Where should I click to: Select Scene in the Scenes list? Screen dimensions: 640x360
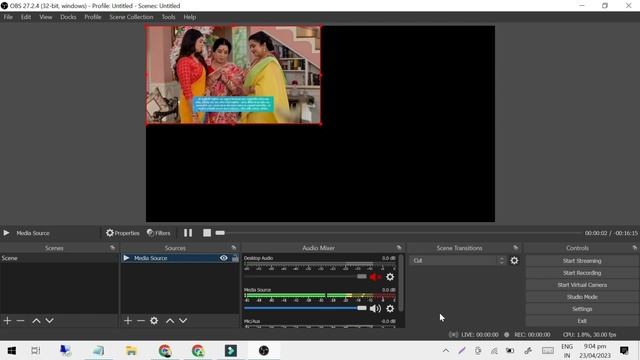59,258
